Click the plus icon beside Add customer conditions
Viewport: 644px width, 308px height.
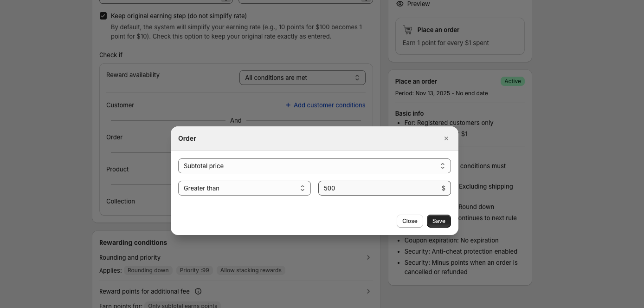[x=288, y=105]
